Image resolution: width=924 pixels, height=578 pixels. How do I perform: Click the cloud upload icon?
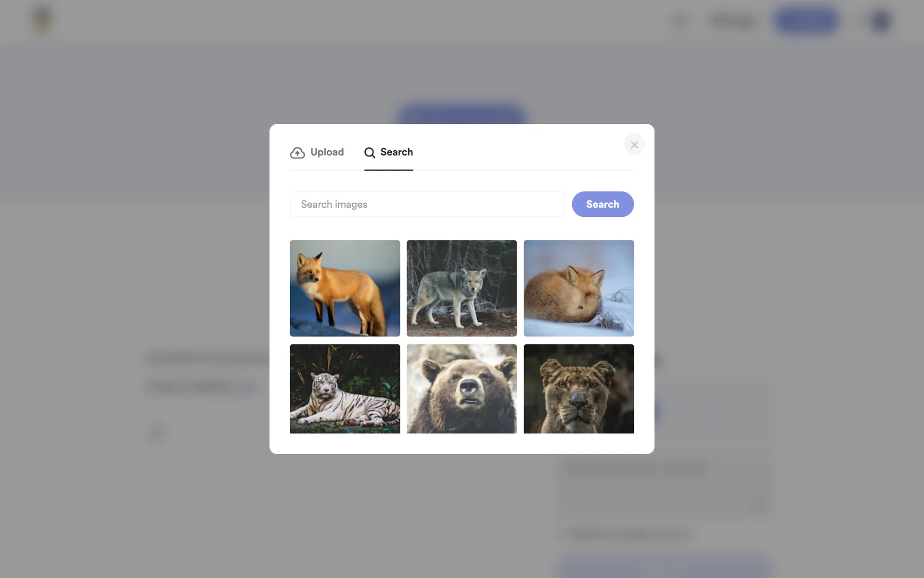[297, 153]
